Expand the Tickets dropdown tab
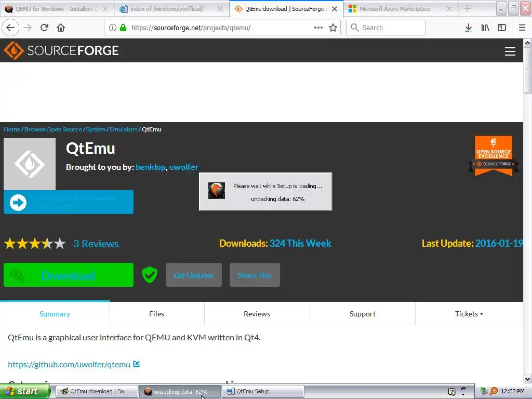Viewport: 532px width, 399px height. tap(469, 314)
